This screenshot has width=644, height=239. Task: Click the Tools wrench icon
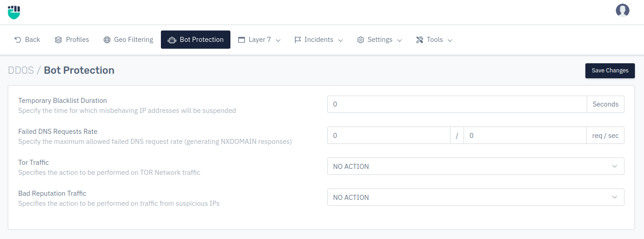pos(419,40)
